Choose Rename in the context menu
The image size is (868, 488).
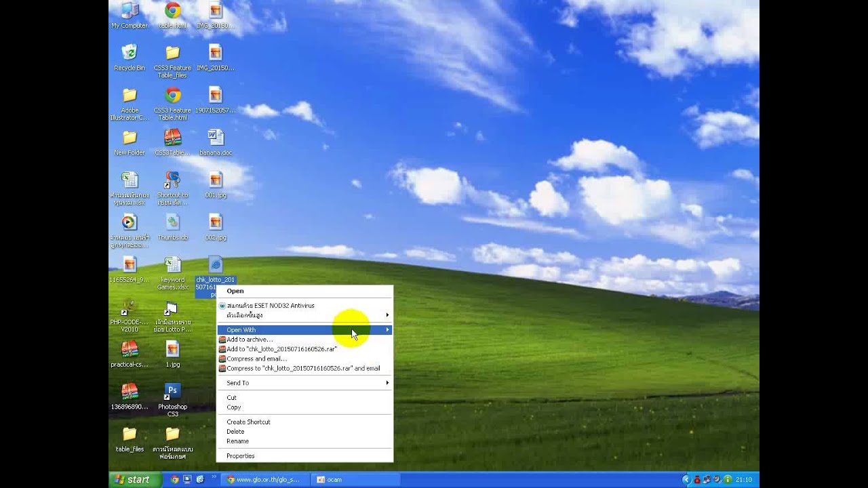point(304,441)
